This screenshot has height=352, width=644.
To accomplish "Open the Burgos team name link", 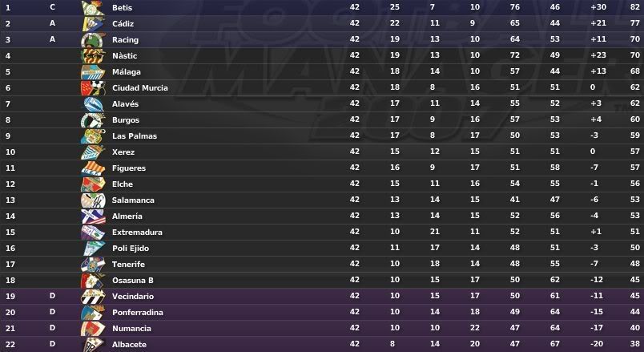I will 126,120.
